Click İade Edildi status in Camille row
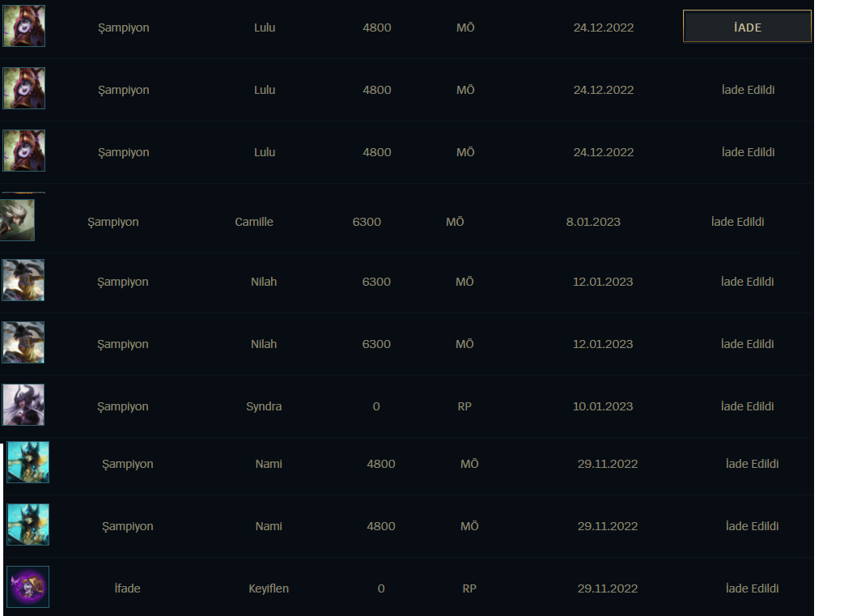The image size is (844, 616). click(x=737, y=222)
